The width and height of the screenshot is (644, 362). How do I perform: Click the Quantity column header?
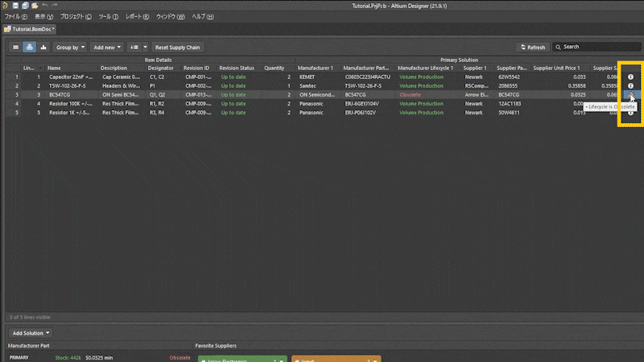coord(275,68)
